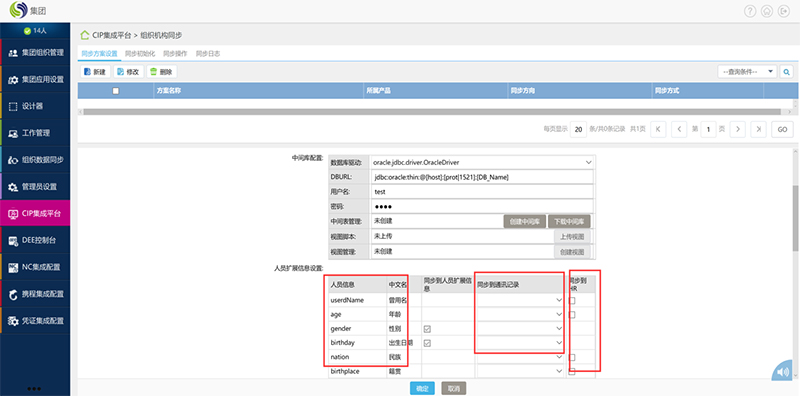
Task: Check the userdName sync to HR checkbox
Action: [572, 301]
